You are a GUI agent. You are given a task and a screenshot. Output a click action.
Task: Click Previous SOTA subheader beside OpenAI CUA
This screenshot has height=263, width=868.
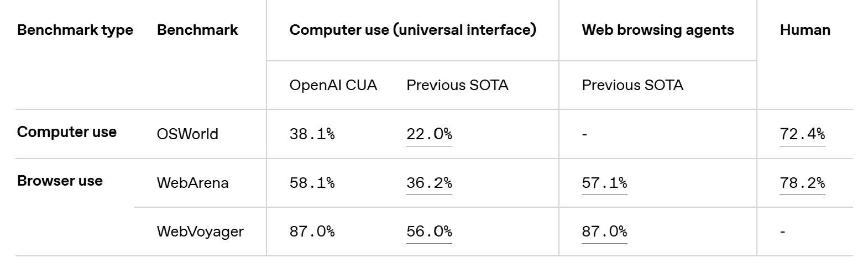point(457,85)
